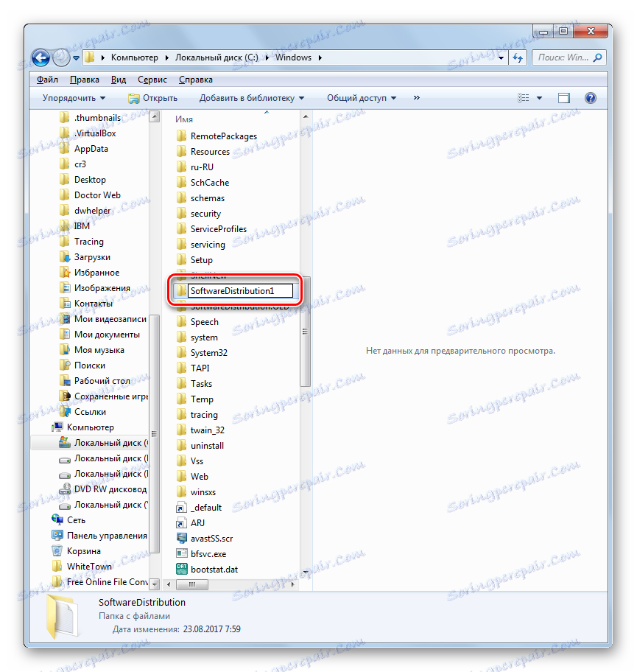
Task: Click the Рабочий стол icon
Action: click(65, 380)
